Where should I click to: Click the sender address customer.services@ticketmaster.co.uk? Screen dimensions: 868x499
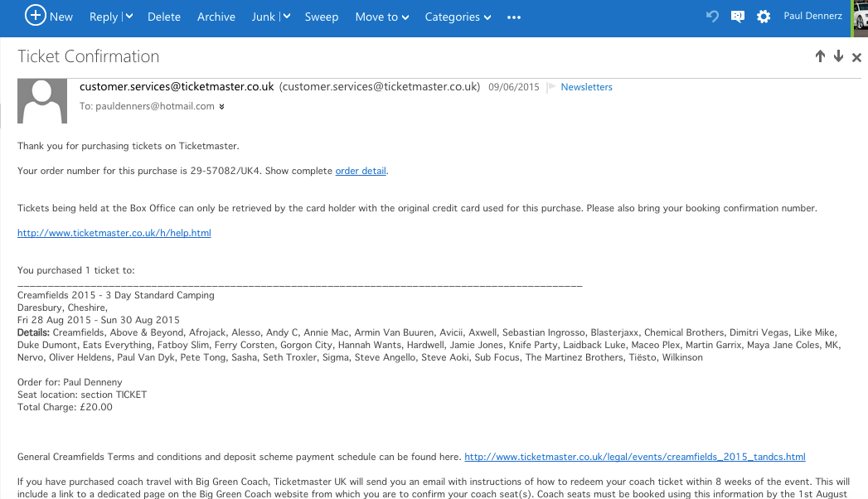point(177,86)
